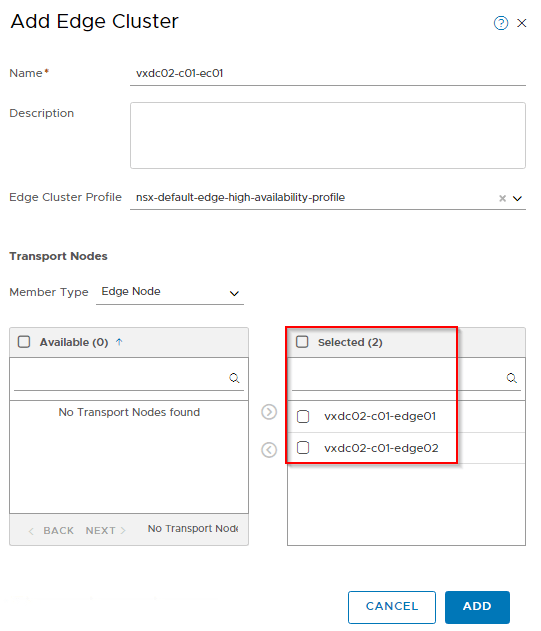Screen dimensions: 541x631
Task: Move nodes left with arrow icon
Action: pos(269,450)
